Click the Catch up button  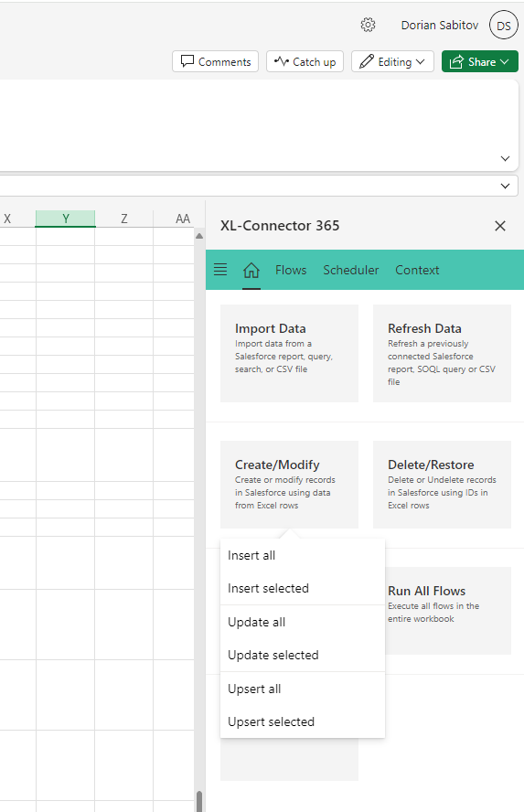click(x=305, y=61)
